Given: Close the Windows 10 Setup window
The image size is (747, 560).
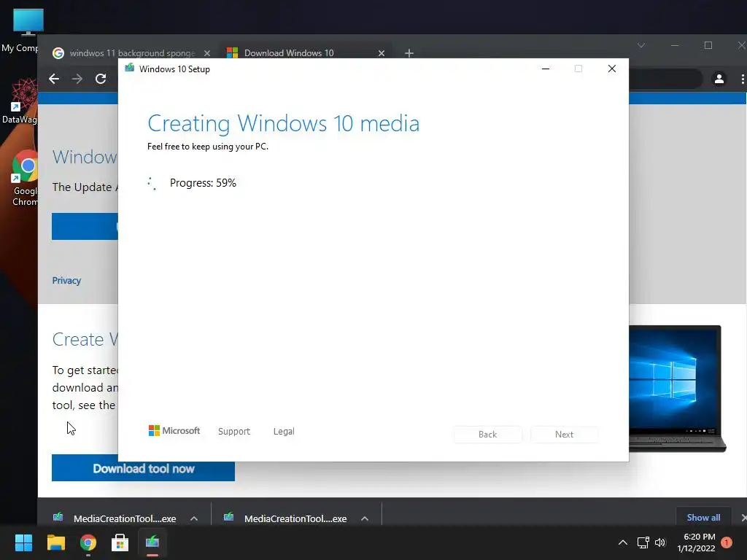Looking at the screenshot, I should [x=612, y=69].
